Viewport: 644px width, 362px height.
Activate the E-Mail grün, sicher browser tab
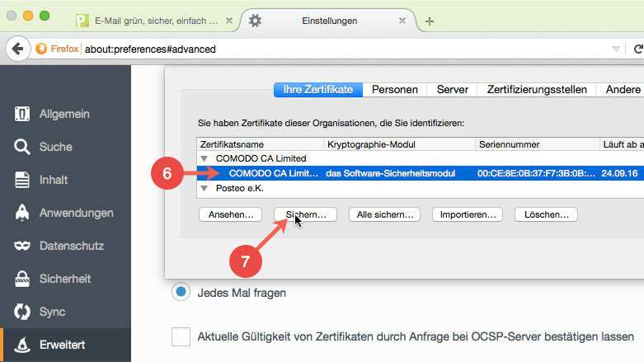157,21
